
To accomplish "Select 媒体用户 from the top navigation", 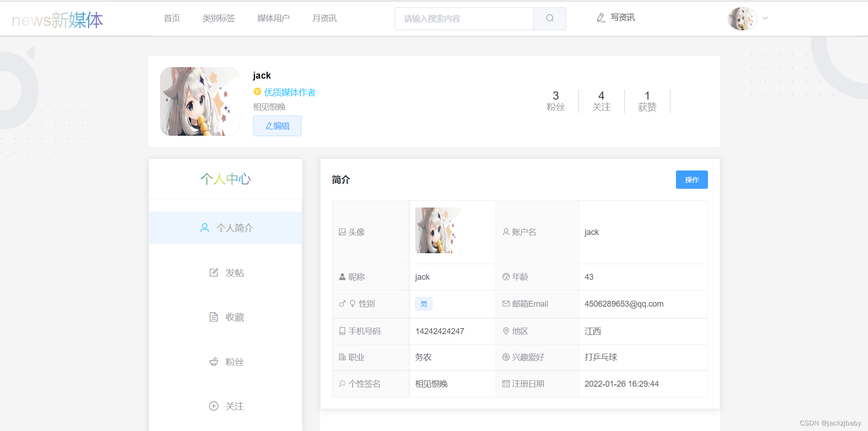I will click(273, 18).
